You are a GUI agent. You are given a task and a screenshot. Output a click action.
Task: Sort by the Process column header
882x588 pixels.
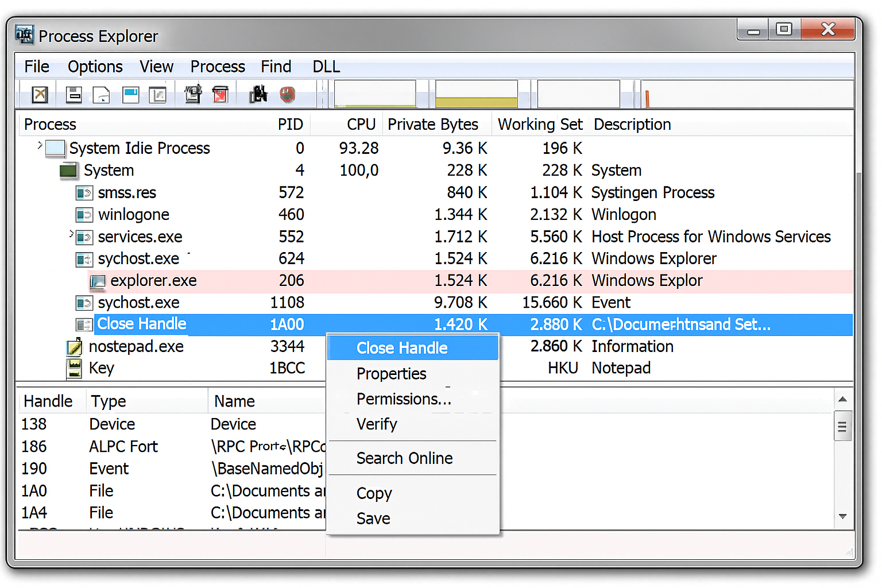(x=50, y=125)
